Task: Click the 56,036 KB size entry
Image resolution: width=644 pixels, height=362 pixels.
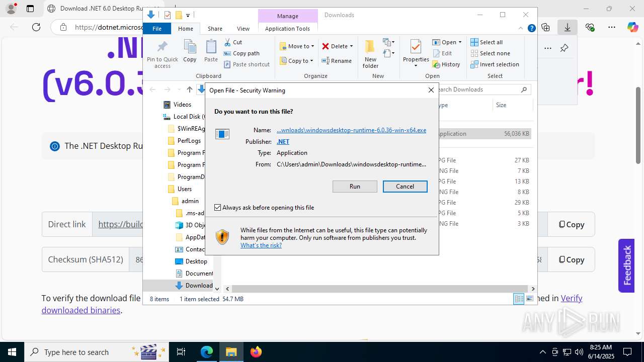Action: coord(516,134)
